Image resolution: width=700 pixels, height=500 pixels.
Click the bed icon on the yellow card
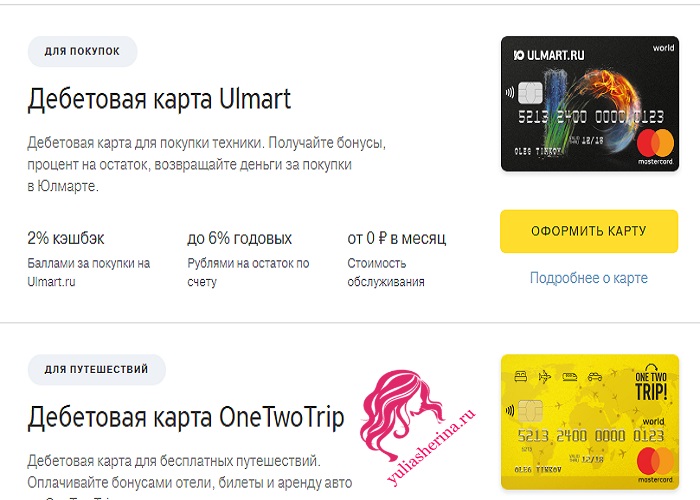pos(521,376)
